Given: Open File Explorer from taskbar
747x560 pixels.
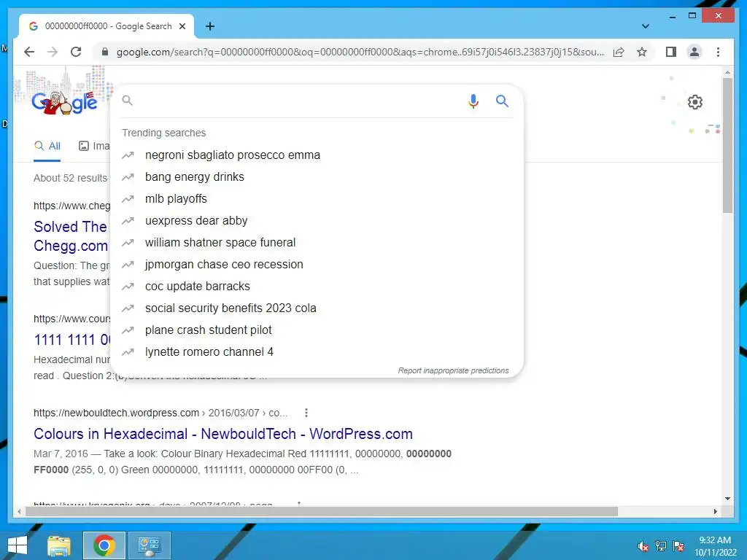Looking at the screenshot, I should pyautogui.click(x=59, y=545).
